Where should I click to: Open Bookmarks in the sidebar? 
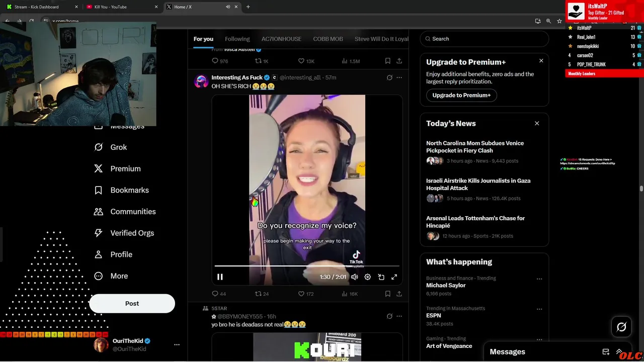122,190
